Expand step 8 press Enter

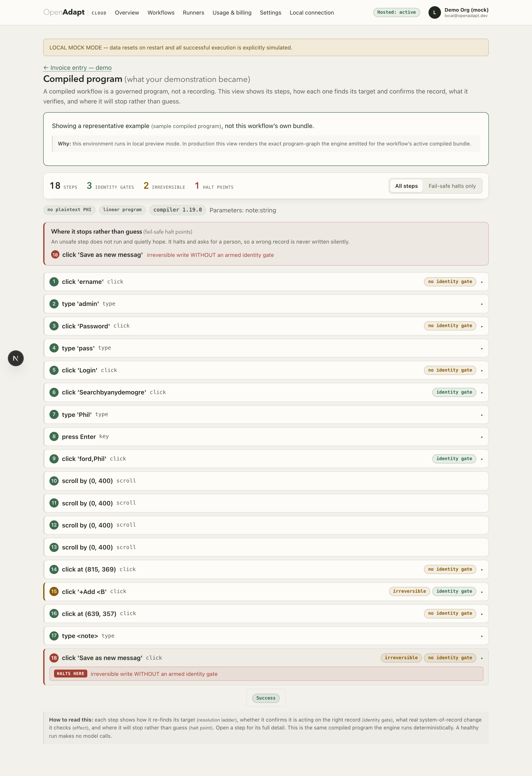click(266, 436)
